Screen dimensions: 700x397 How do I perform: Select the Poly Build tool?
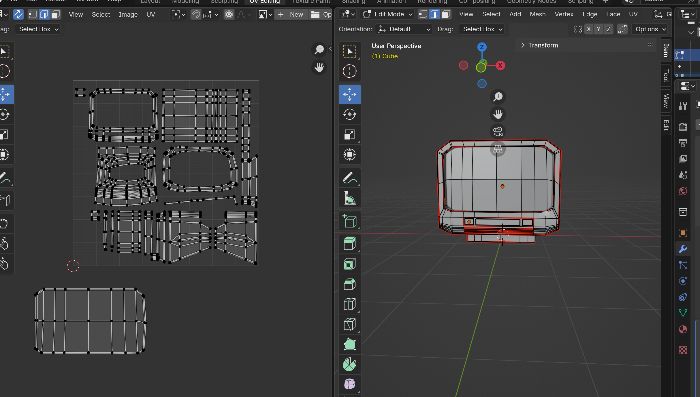[350, 344]
